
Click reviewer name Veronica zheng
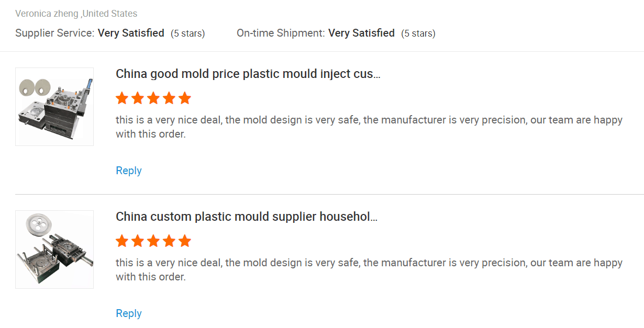pyautogui.click(x=47, y=14)
